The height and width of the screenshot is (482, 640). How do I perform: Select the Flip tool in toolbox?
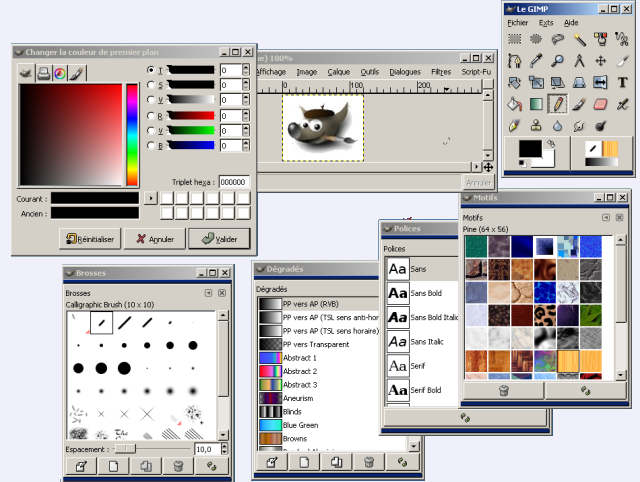tap(600, 82)
